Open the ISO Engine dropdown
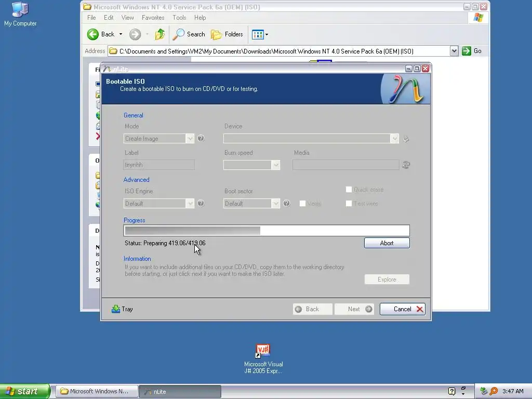Screen dimensions: 532x399 (x=159, y=204)
